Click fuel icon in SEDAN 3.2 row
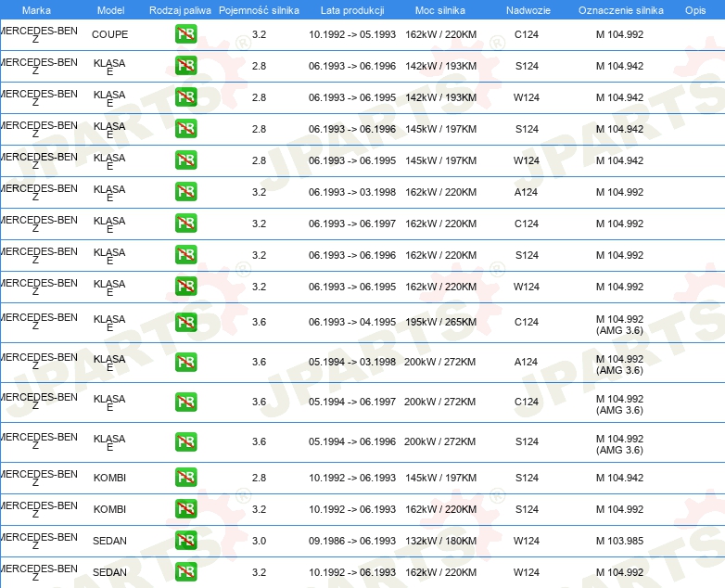Image resolution: width=725 pixels, height=588 pixels. [185, 572]
